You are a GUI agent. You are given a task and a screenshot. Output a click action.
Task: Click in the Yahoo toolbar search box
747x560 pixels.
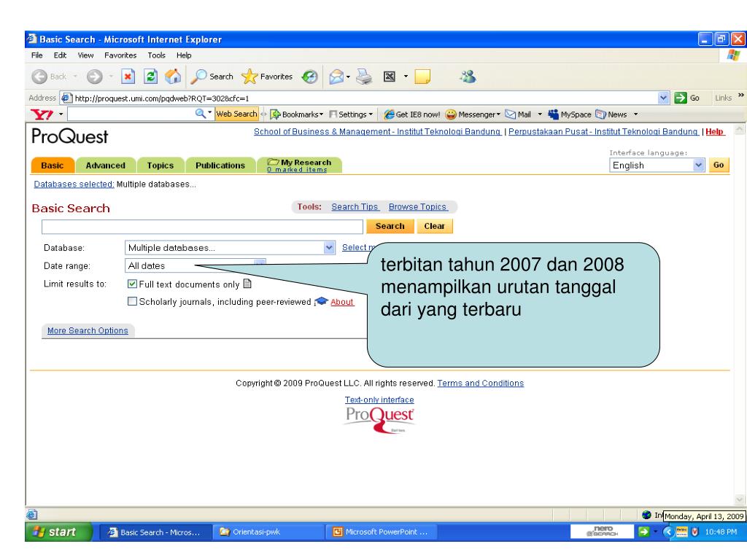tap(131, 114)
